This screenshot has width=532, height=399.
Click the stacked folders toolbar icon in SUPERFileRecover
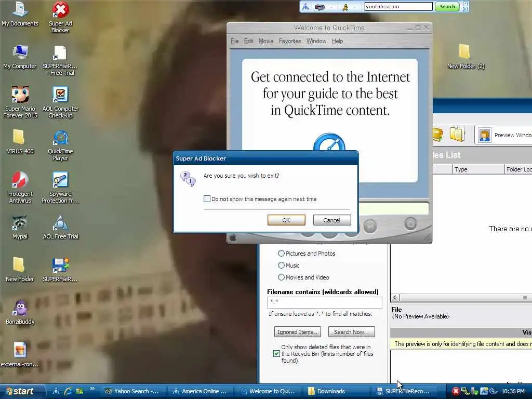point(457,134)
